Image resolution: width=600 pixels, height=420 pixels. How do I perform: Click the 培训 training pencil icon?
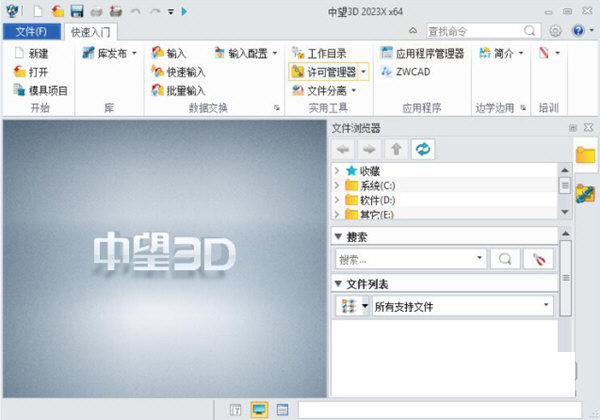pyautogui.click(x=544, y=53)
